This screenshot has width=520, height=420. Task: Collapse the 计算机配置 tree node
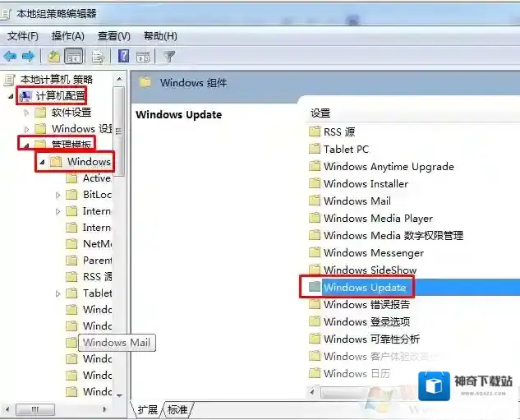[11, 96]
